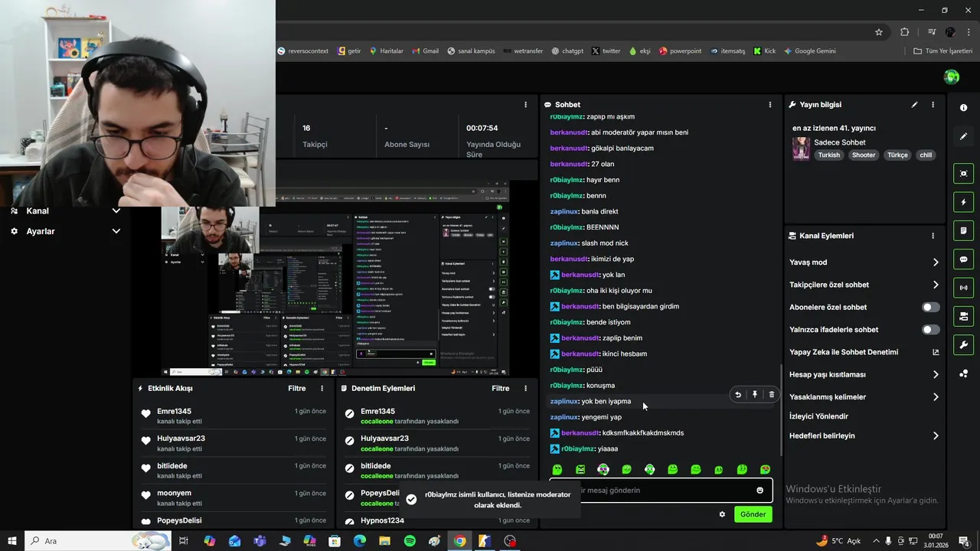Open the emoji picker in message box

[759, 491]
